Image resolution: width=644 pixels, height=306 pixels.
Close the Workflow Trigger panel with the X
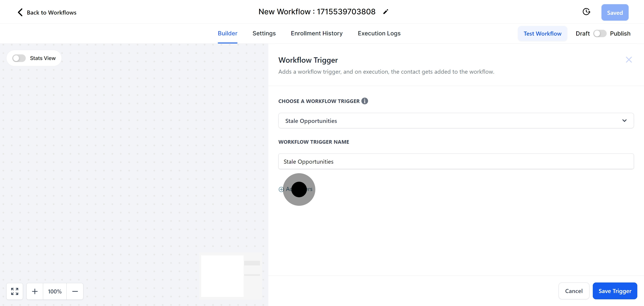click(x=629, y=60)
